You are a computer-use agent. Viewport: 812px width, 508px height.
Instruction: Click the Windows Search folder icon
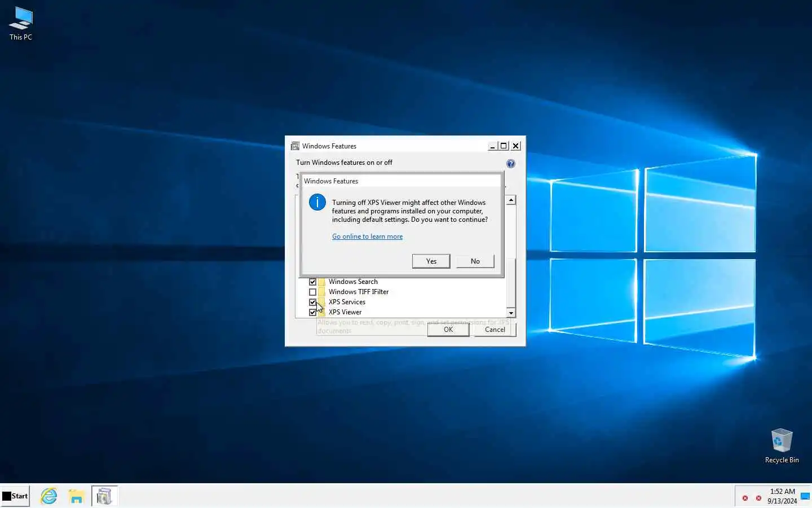tap(321, 282)
